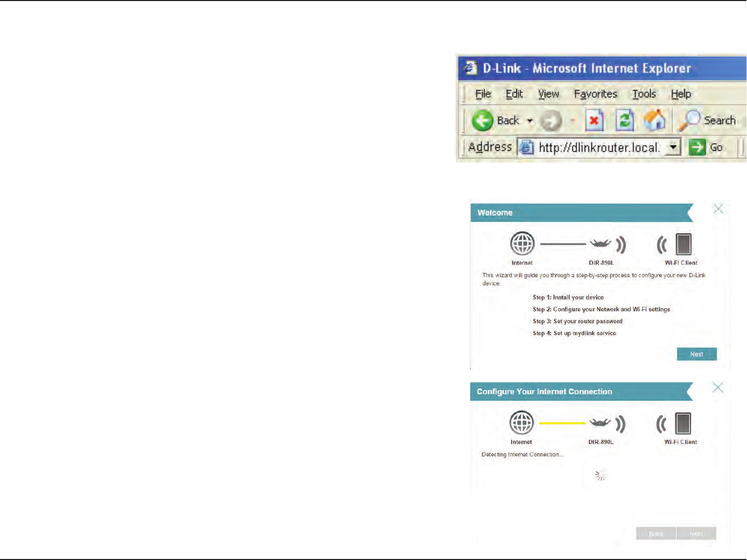Click the loading spinner in Configure dialog

[x=600, y=475]
